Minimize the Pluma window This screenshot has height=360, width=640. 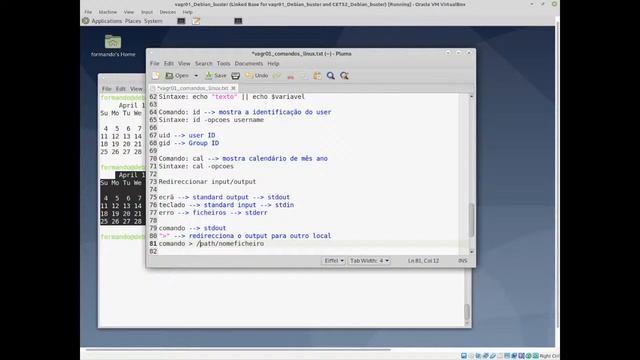(x=448, y=53)
